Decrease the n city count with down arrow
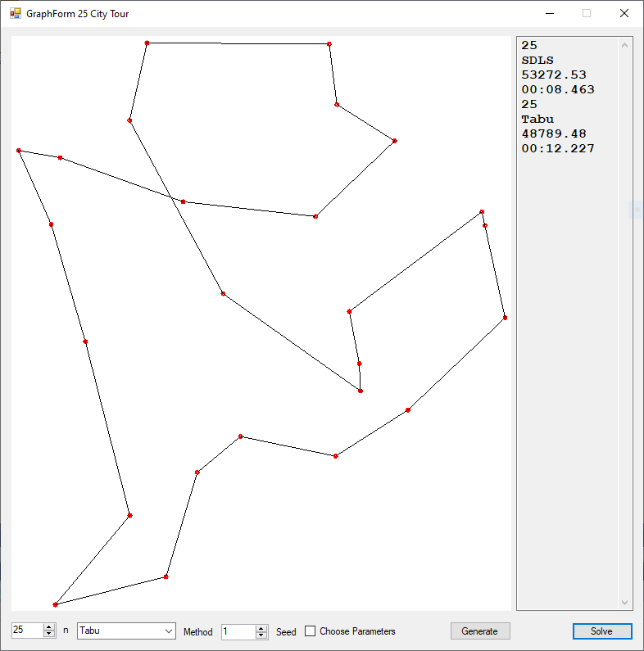 click(49, 635)
